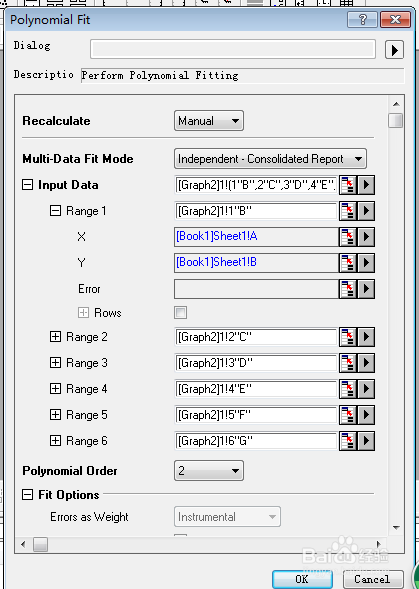419x589 pixels.
Task: Click the Cancel button
Action: click(372, 579)
